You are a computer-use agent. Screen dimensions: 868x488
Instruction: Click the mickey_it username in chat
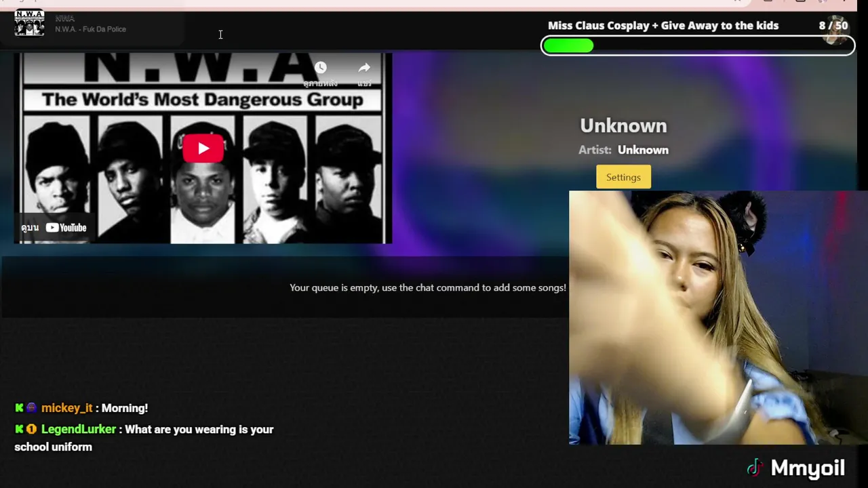tap(66, 408)
